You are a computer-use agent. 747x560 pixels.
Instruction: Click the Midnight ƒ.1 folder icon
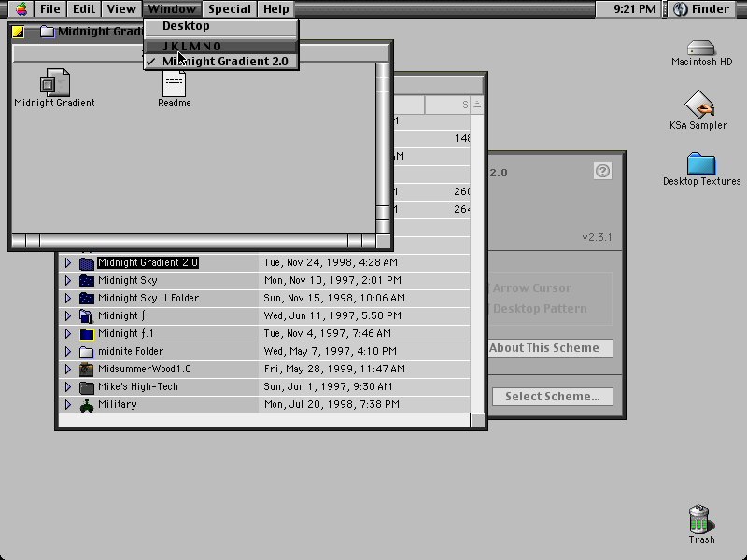coord(86,334)
